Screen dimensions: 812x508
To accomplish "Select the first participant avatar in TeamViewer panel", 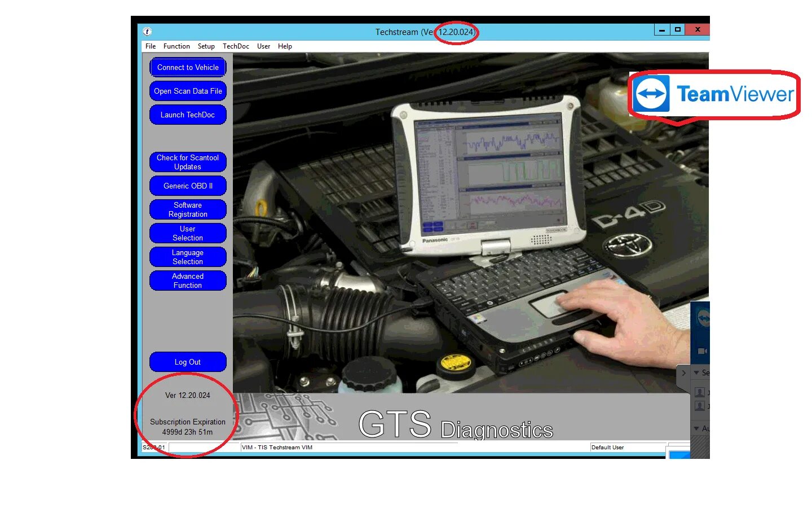I will [700, 392].
